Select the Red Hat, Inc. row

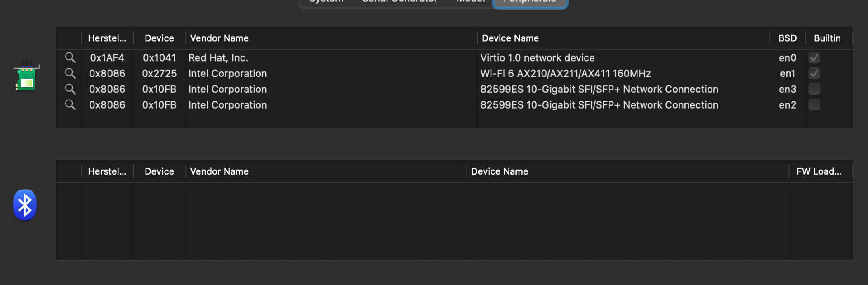[218, 58]
